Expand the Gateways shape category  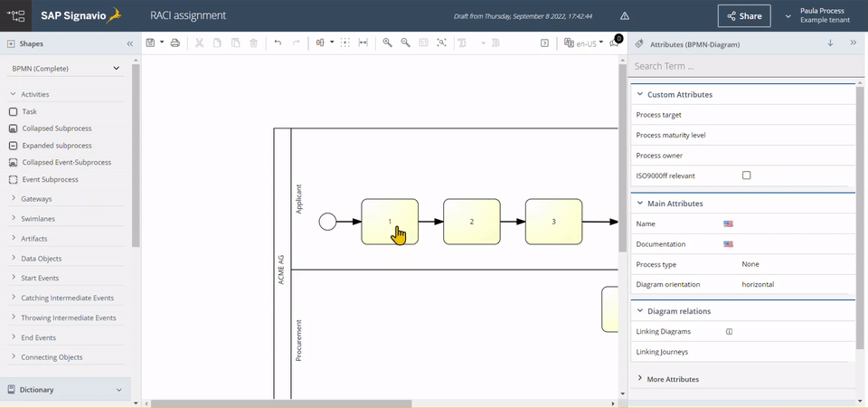tap(36, 199)
